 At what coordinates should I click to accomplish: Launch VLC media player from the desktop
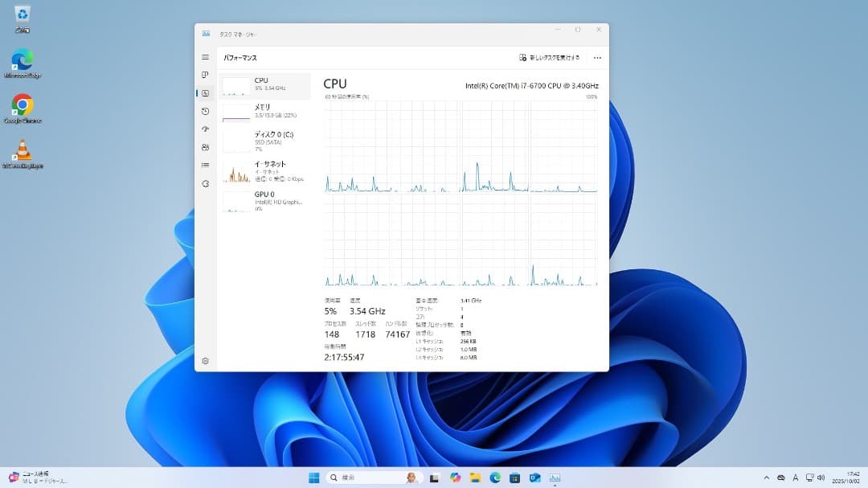(x=22, y=147)
